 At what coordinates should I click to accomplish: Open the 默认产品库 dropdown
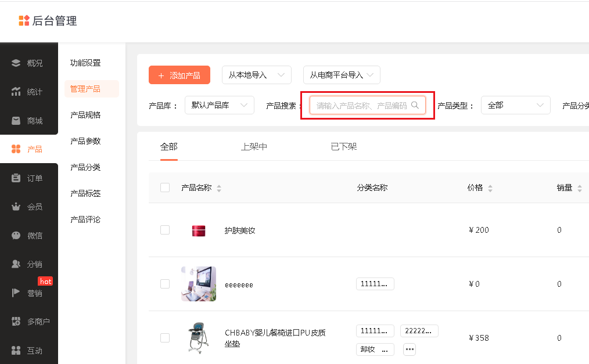(x=220, y=105)
